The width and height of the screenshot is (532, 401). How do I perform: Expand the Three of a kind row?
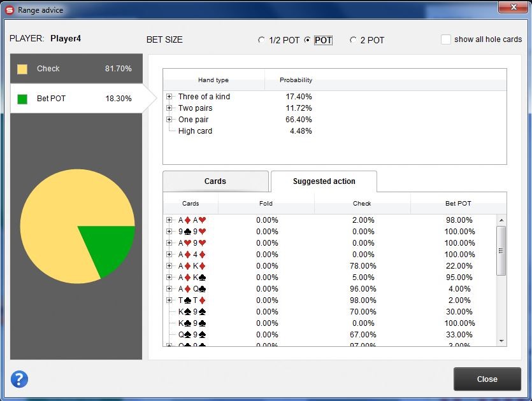pyautogui.click(x=169, y=97)
